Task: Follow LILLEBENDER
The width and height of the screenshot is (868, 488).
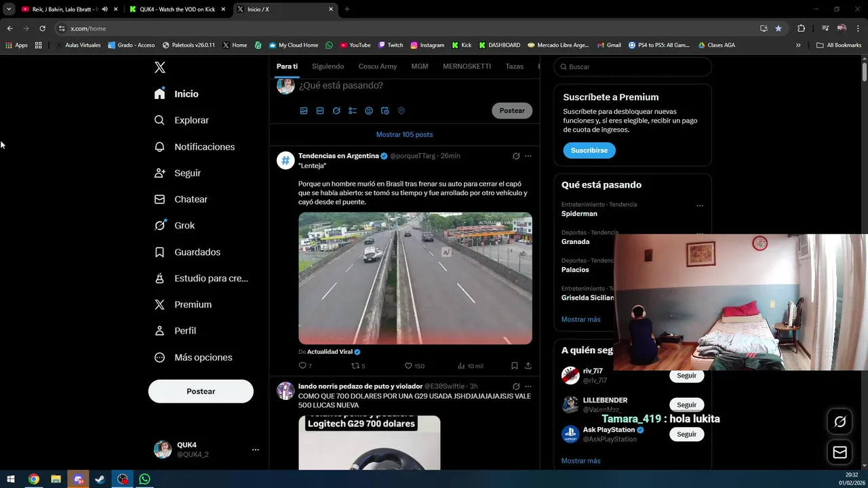Action: click(x=686, y=405)
